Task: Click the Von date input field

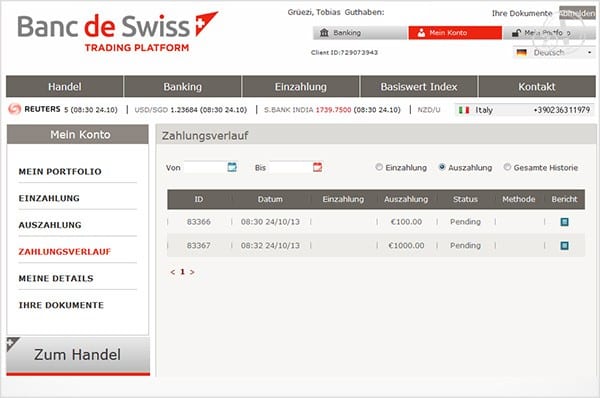Action: pos(204,167)
